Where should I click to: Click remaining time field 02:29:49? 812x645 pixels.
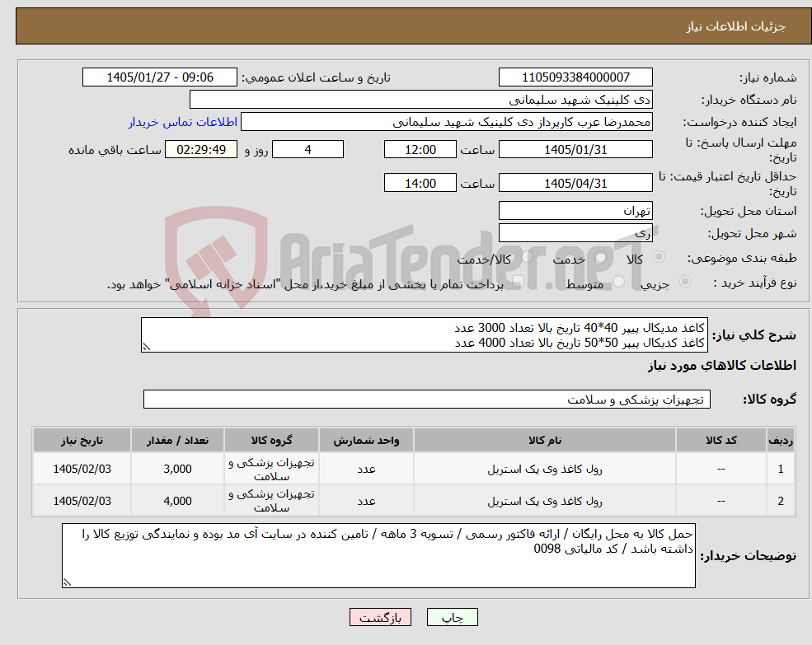tap(201, 150)
